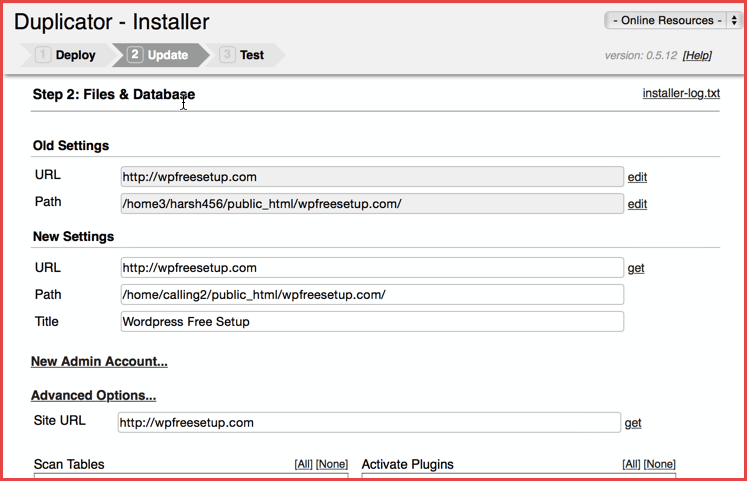Click get next to Site URL
747x481 pixels.
[633, 423]
